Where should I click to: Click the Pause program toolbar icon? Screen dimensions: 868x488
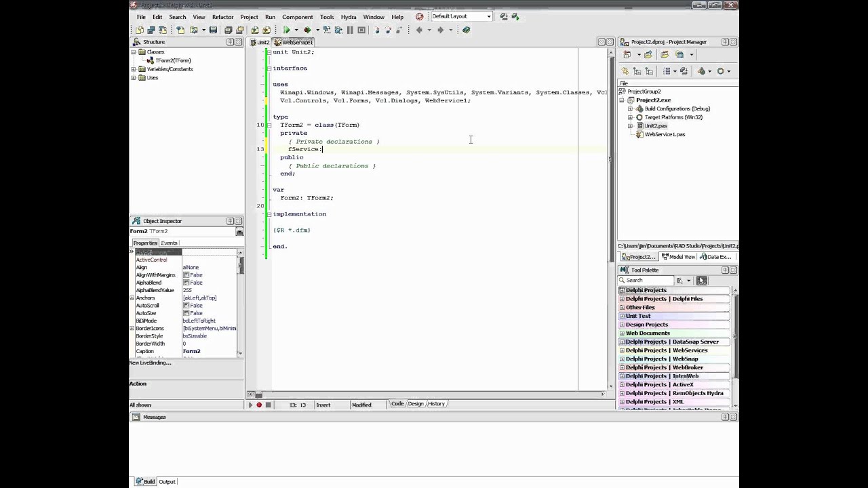pos(350,30)
